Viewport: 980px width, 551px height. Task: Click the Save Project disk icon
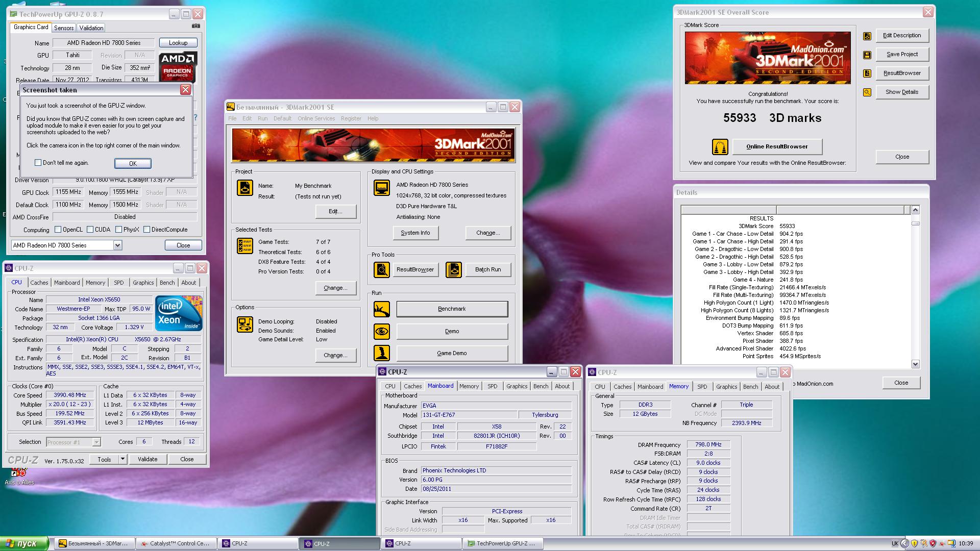pos(867,55)
